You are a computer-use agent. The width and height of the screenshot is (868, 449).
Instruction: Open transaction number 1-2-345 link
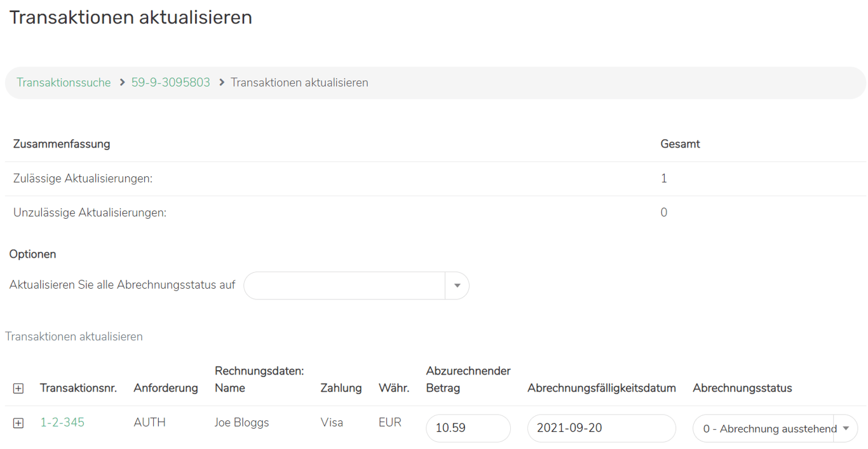(x=62, y=423)
